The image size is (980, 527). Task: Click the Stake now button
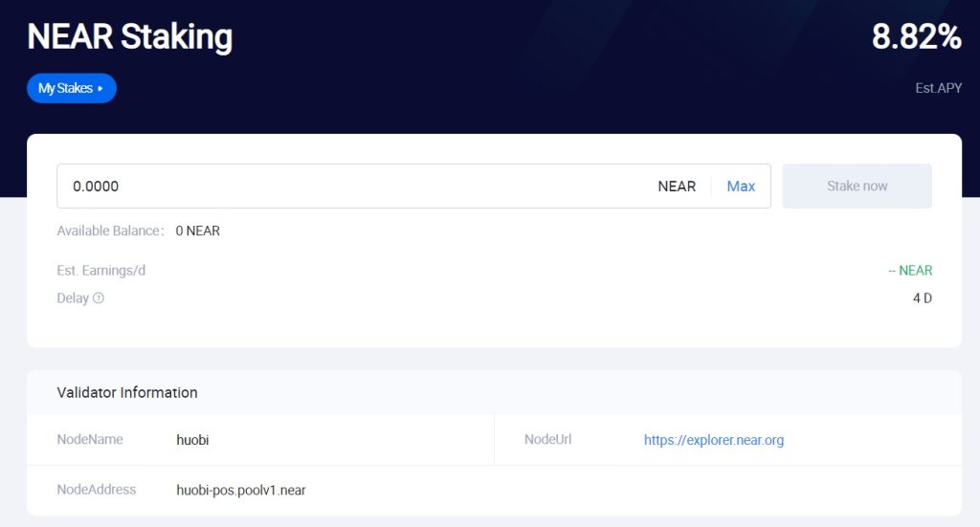857,186
